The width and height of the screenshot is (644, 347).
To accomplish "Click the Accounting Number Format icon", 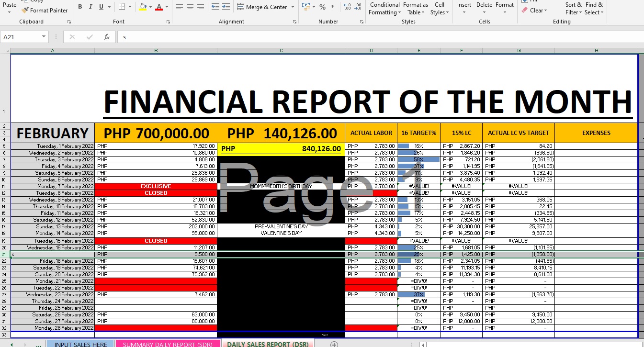I will [305, 7].
